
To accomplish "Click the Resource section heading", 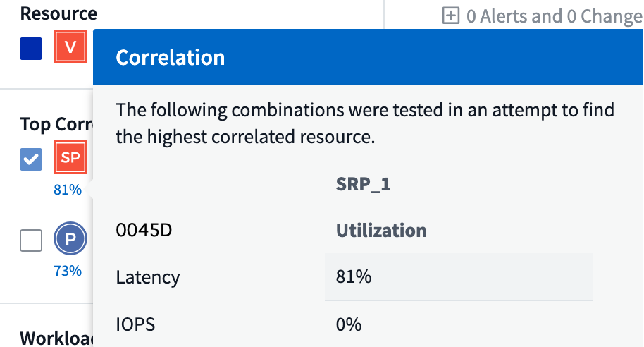I will [x=58, y=13].
